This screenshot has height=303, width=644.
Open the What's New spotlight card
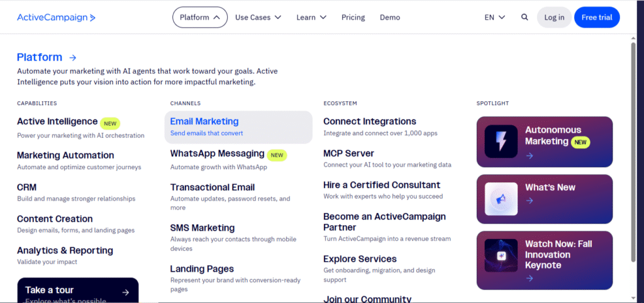point(545,199)
